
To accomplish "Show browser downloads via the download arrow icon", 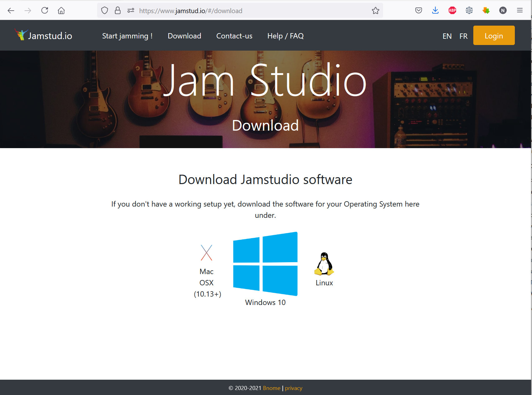I will click(435, 10).
